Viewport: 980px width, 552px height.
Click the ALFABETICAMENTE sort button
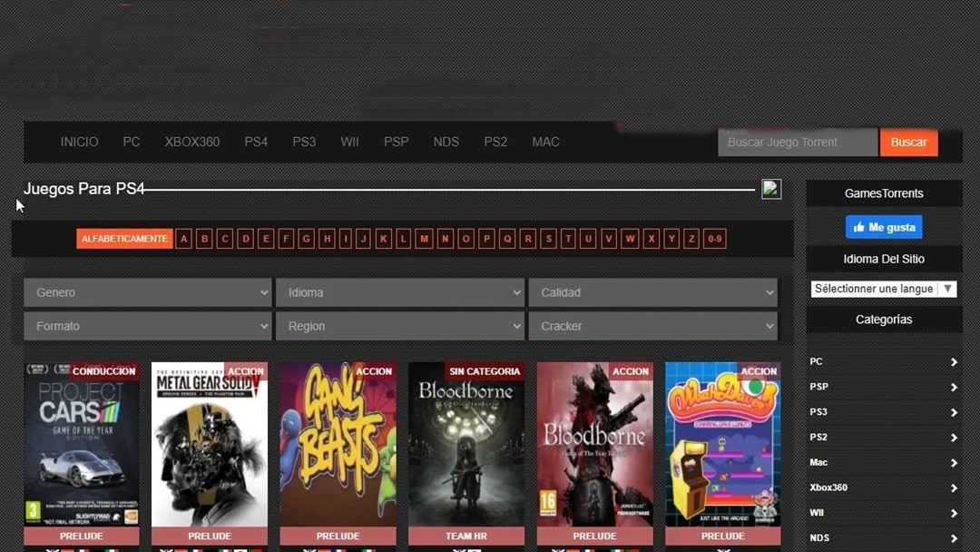coord(124,239)
